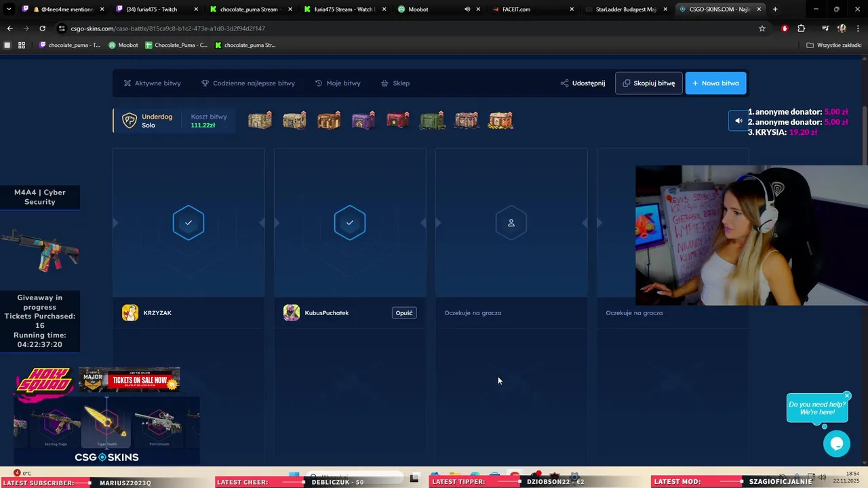Click the M4A4 Cyber Security skin image
Screen dimensions: 868x488
[40, 251]
